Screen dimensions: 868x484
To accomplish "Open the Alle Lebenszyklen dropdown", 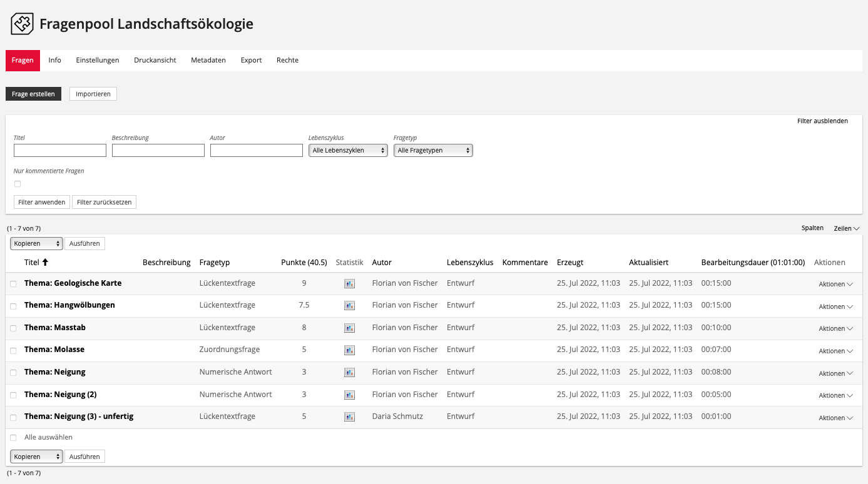I will [348, 151].
